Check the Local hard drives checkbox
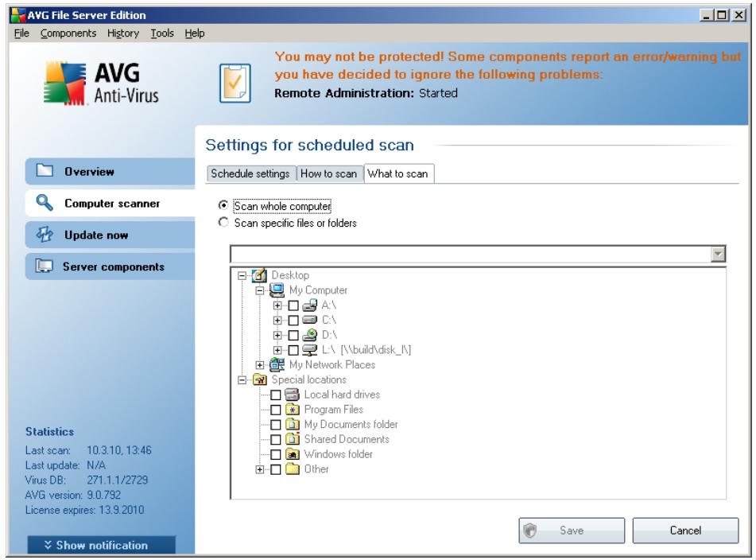This screenshot has height=560, width=756. (x=276, y=395)
